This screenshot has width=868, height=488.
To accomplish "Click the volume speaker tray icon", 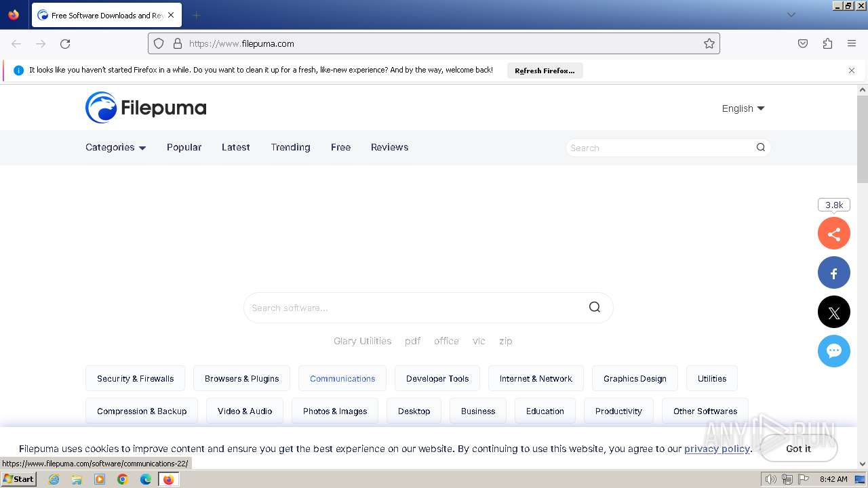I will 771,479.
